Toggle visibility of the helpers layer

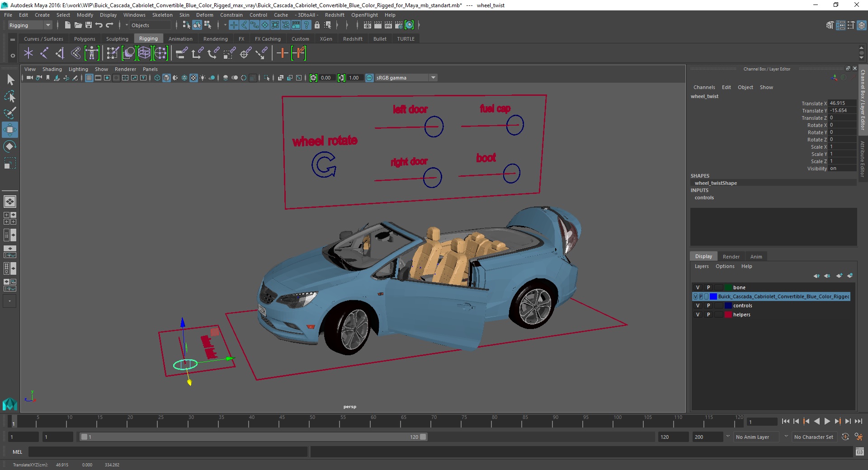point(698,315)
